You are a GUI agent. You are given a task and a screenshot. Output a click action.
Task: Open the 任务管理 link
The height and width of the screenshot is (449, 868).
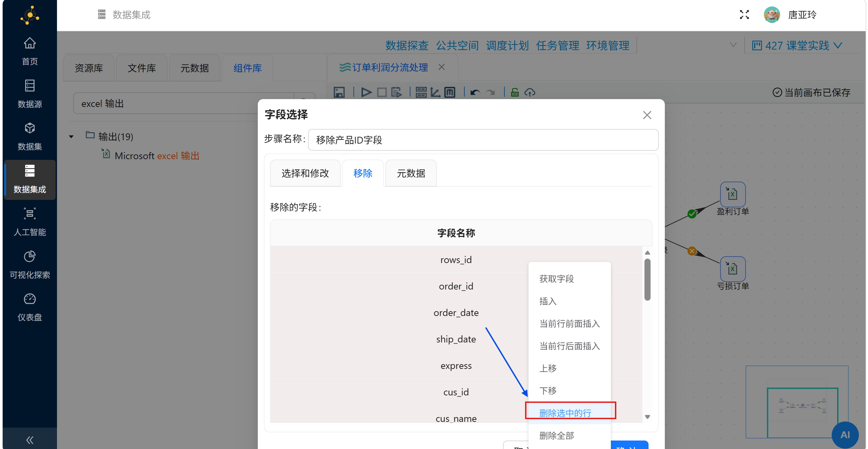pos(557,45)
